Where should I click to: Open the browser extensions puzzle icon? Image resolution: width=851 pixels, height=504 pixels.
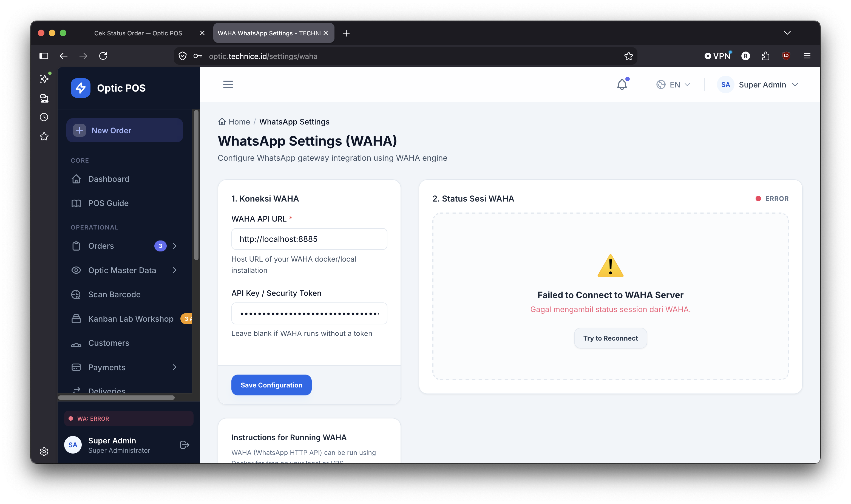(765, 56)
